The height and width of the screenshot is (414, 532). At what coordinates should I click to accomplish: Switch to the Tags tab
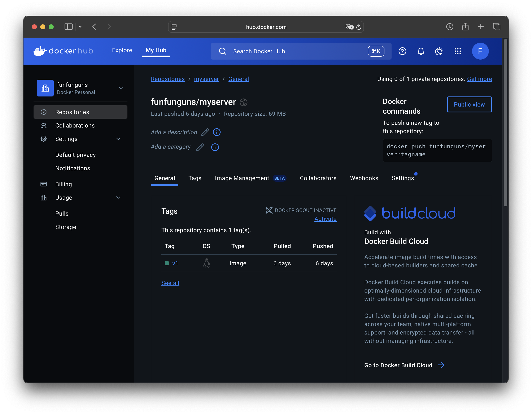[195, 178]
